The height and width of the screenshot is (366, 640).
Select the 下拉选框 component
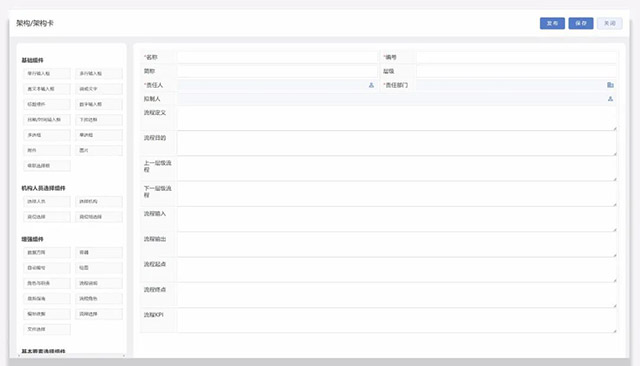[98, 120]
